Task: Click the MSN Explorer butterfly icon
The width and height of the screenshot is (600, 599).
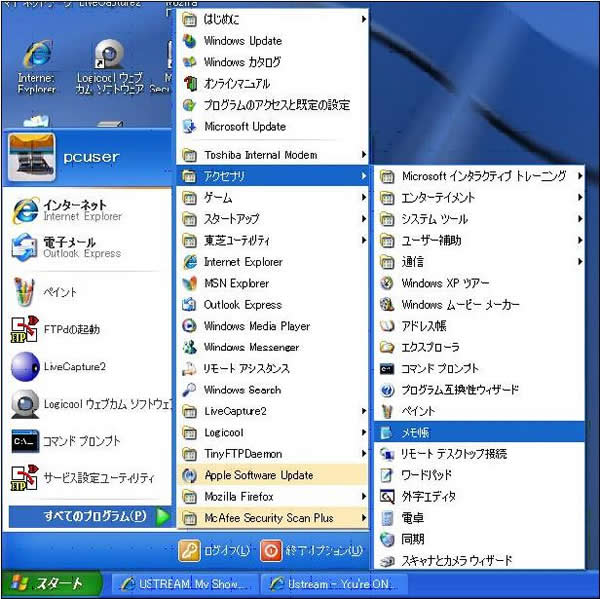Action: click(190, 283)
